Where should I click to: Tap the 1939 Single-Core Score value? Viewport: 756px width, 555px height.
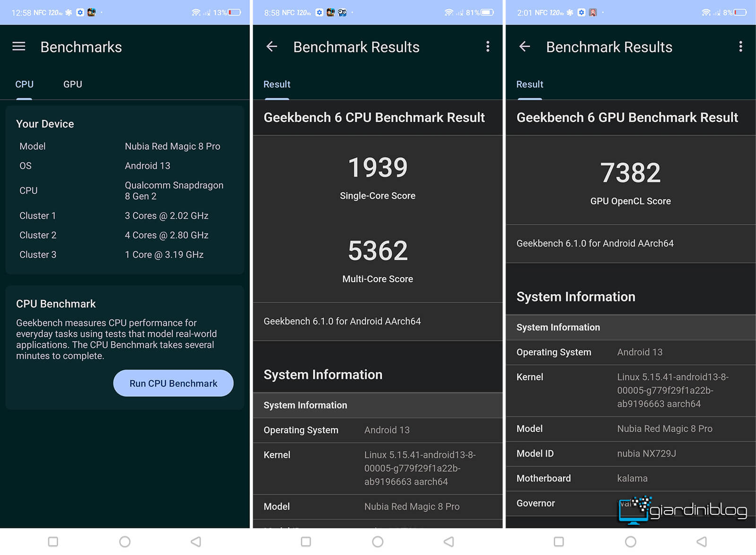coord(378,167)
